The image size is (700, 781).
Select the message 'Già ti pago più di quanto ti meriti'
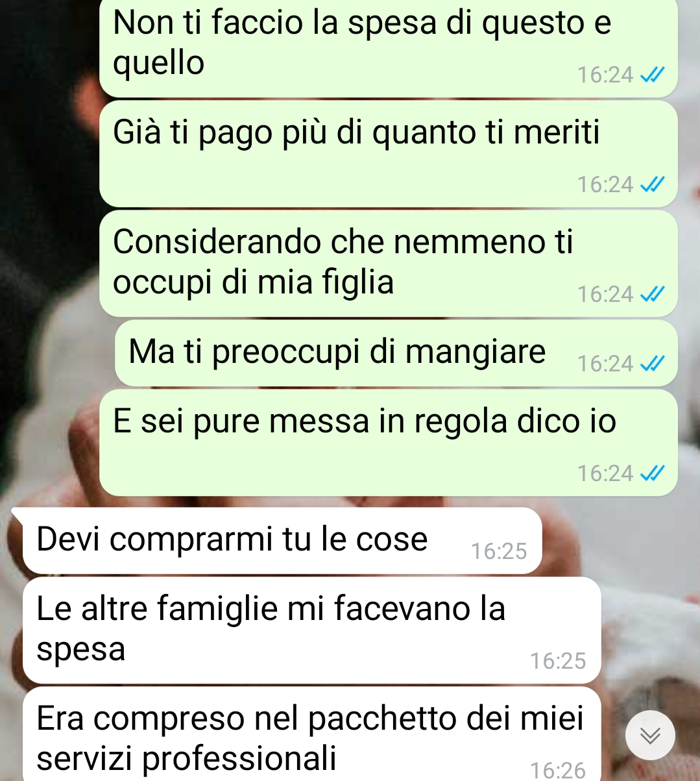click(388, 154)
